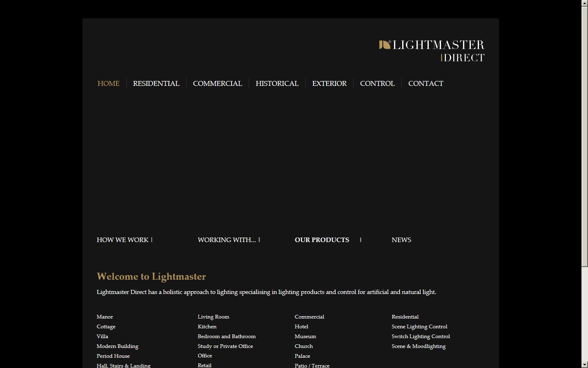Click the Kitchen link

[x=207, y=326]
